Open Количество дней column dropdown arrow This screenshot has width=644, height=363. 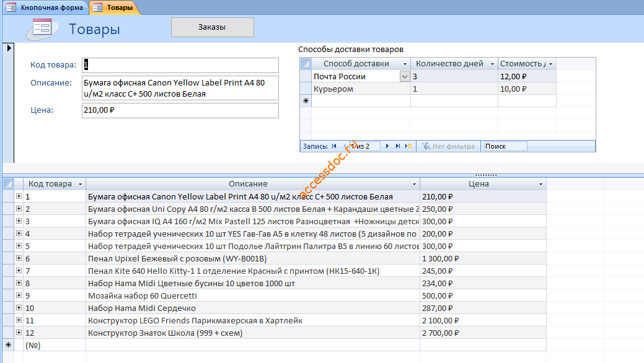point(492,64)
